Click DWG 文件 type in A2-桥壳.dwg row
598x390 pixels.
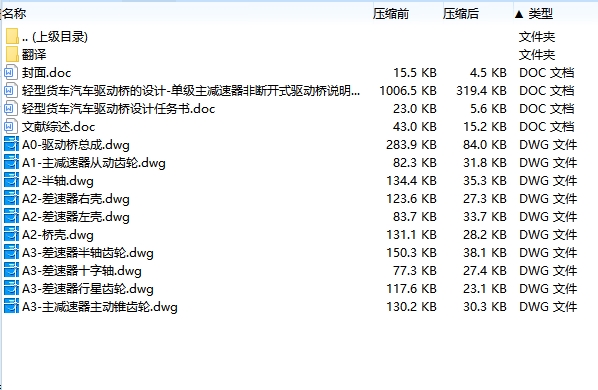pos(548,234)
